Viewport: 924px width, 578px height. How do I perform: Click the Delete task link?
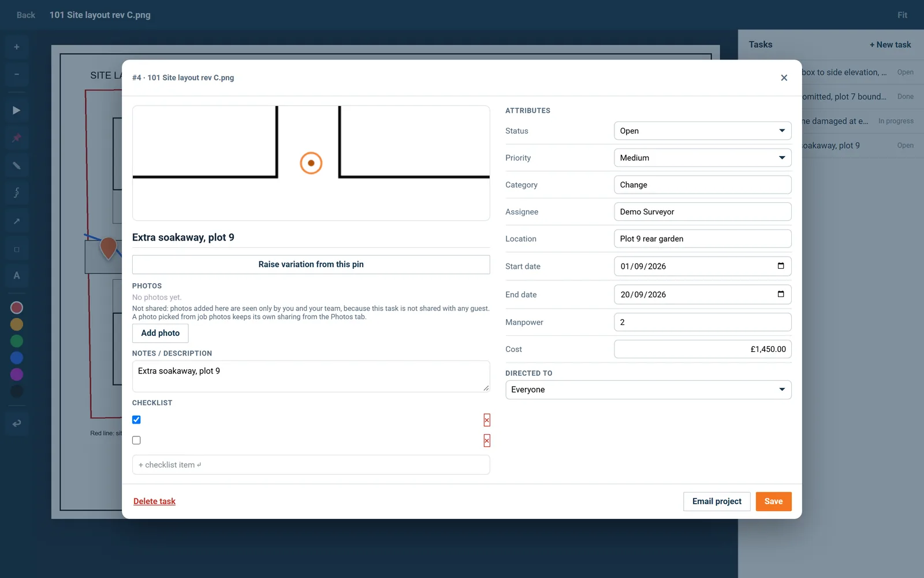click(154, 501)
